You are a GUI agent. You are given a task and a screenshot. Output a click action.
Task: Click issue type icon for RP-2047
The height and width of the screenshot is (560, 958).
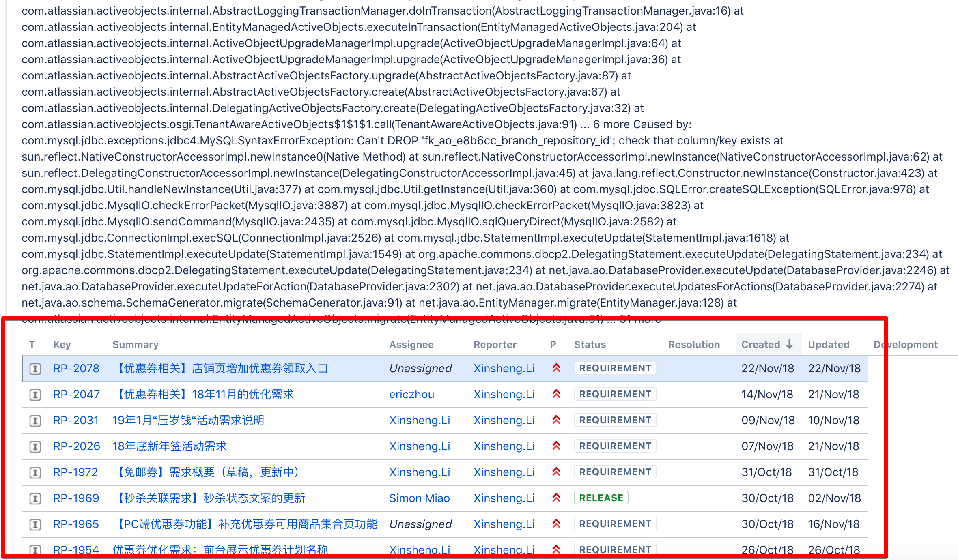tap(35, 395)
